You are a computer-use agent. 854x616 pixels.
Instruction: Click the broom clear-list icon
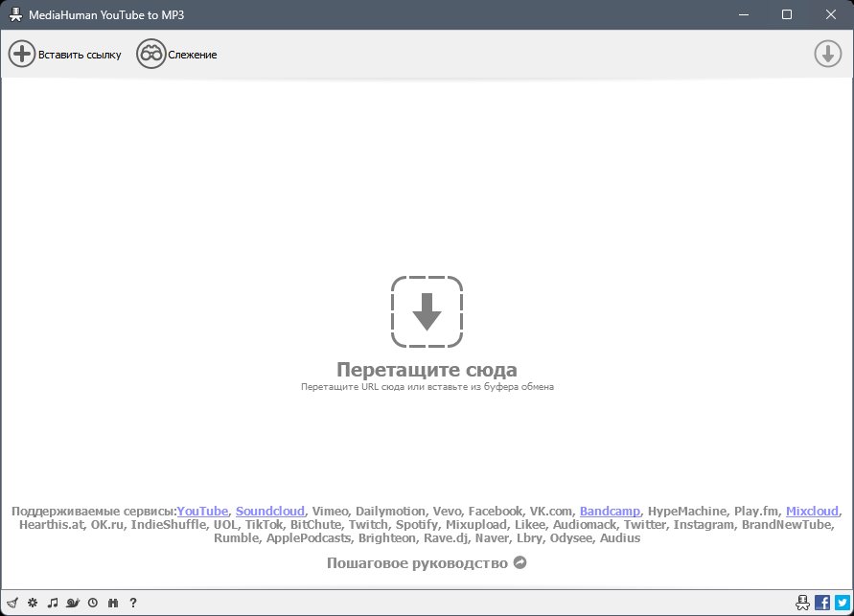[x=12, y=603]
